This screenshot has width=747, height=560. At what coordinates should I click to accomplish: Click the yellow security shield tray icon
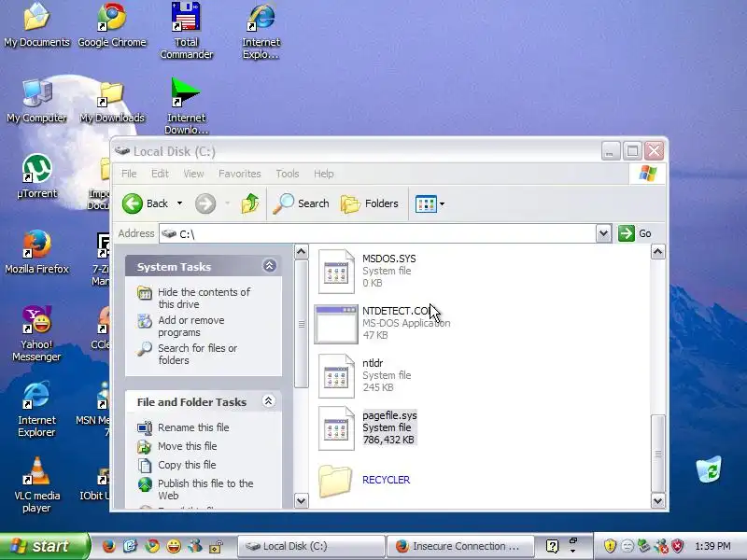610,546
